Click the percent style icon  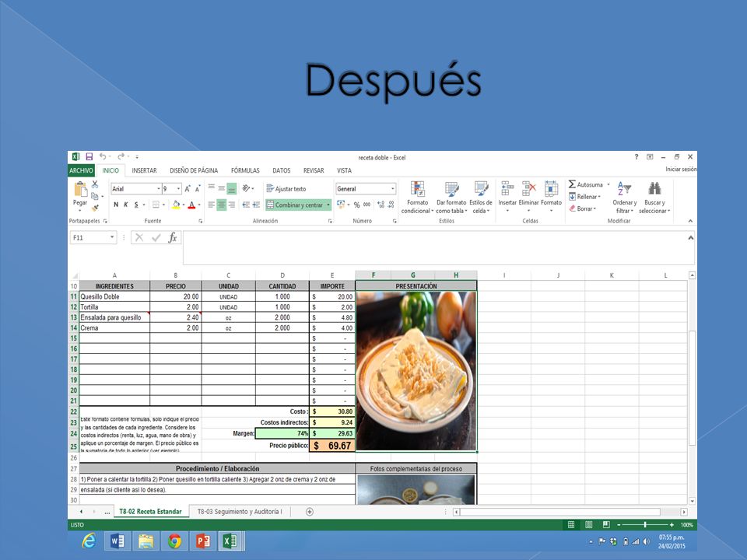tap(356, 205)
